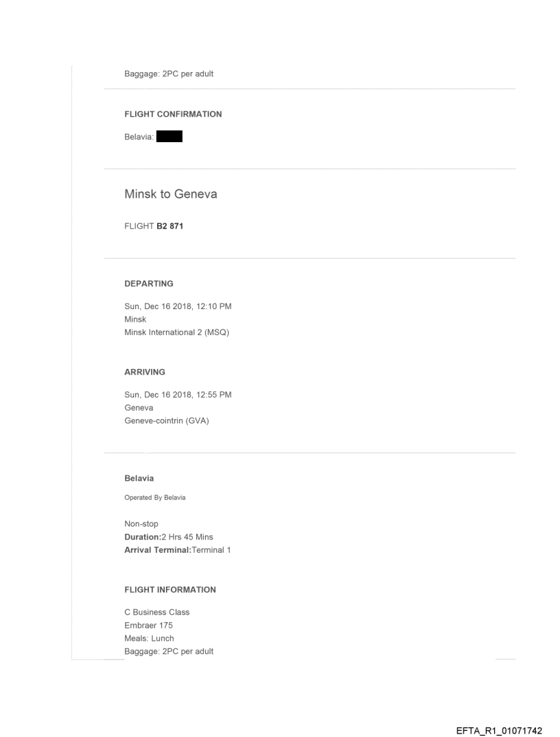
Task: Click the ARRIVING section heading
Action: [x=145, y=372]
